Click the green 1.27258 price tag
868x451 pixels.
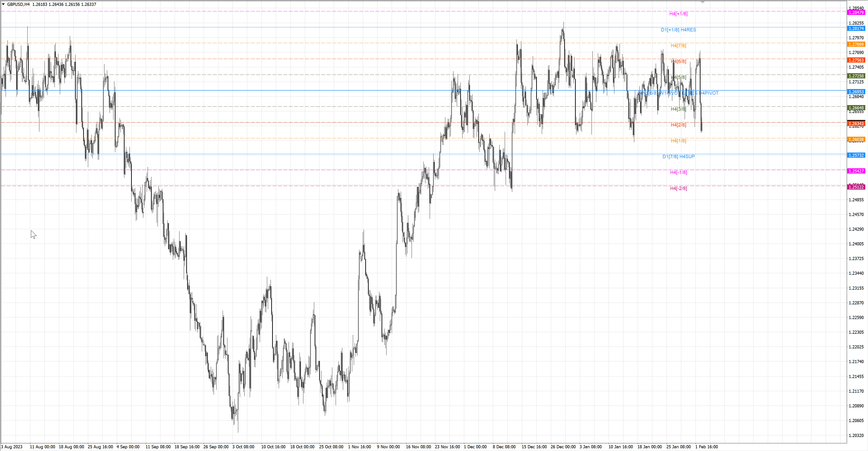(x=856, y=76)
